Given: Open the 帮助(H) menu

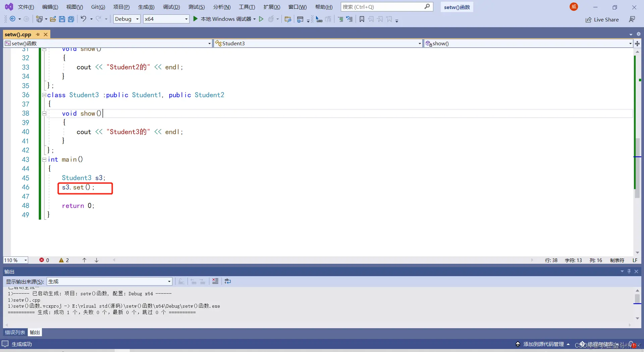Looking at the screenshot, I should tap(324, 7).
